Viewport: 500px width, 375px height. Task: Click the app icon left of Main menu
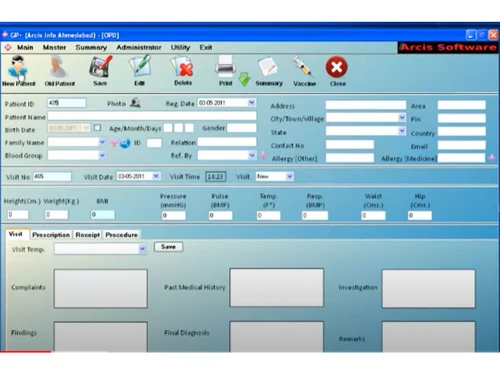[8, 47]
